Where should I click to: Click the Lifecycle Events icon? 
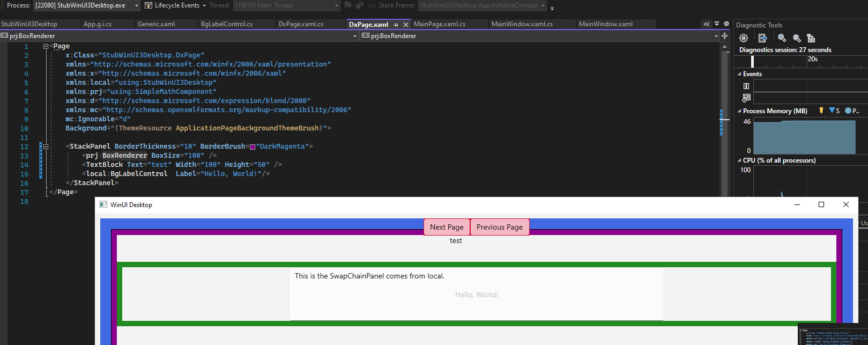click(149, 5)
